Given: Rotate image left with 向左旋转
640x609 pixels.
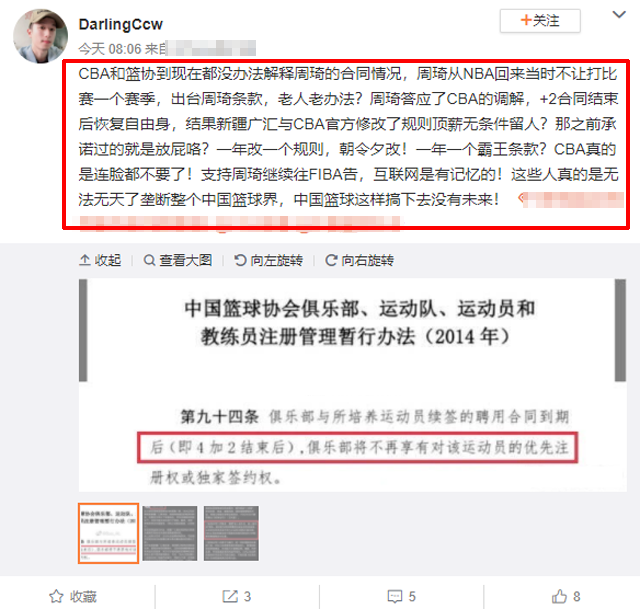Looking at the screenshot, I should [269, 260].
